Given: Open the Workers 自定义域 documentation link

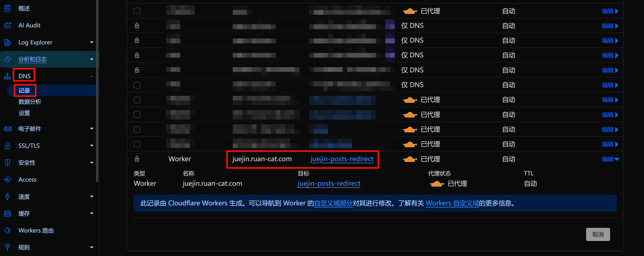Looking at the screenshot, I should pos(452,203).
